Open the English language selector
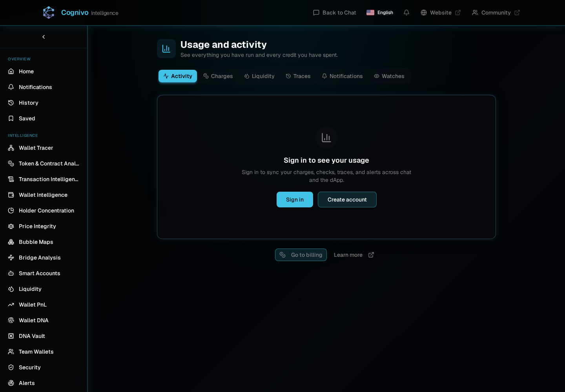565x392 pixels. (380, 13)
